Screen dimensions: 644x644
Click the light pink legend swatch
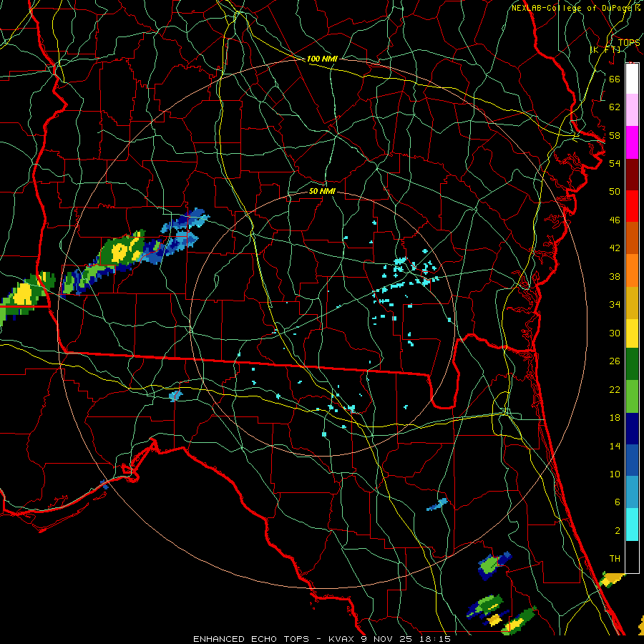[632, 109]
